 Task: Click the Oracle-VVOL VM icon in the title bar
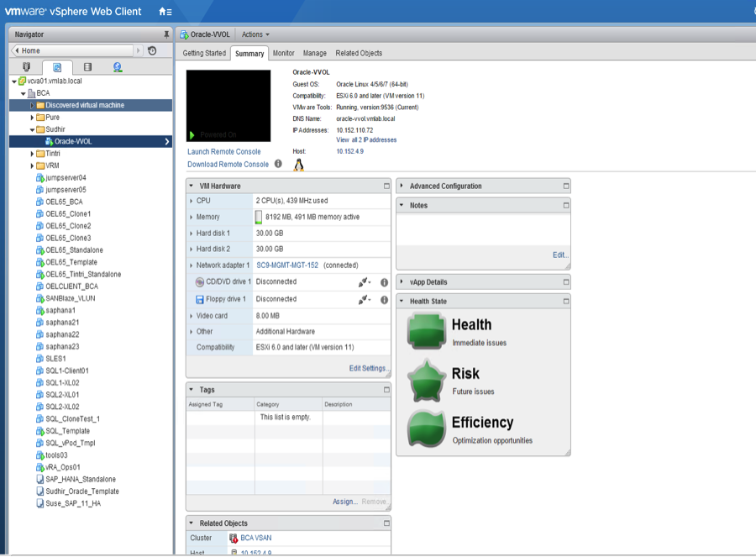[184, 34]
